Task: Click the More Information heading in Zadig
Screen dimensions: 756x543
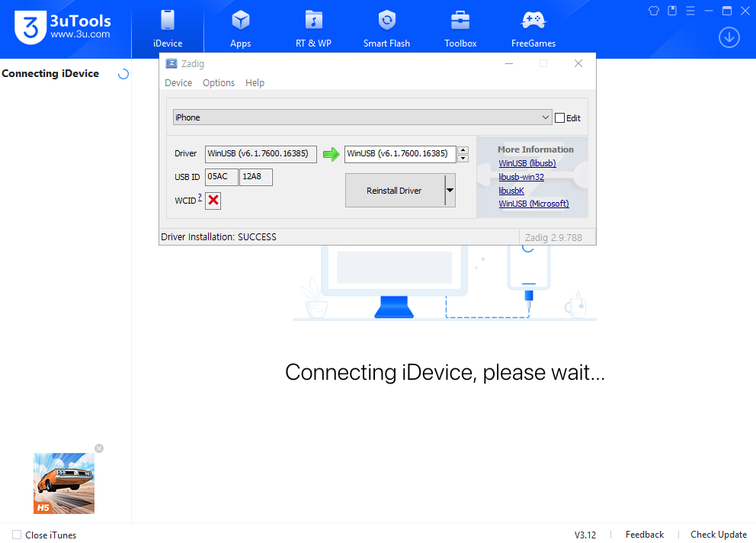Action: [x=536, y=149]
